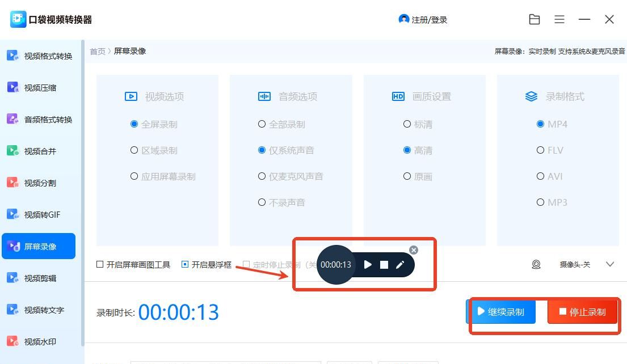Click the 首页 breadcrumb link
627x364 pixels.
tap(97, 50)
